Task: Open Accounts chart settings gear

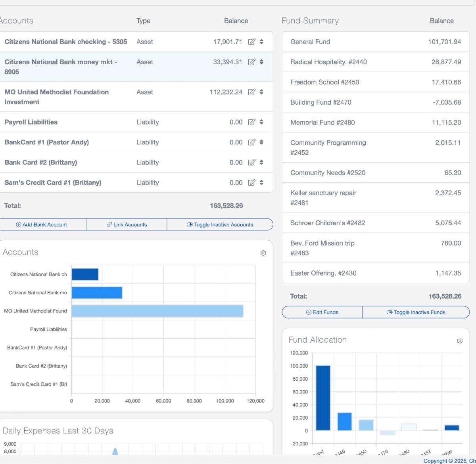Action: (x=263, y=253)
